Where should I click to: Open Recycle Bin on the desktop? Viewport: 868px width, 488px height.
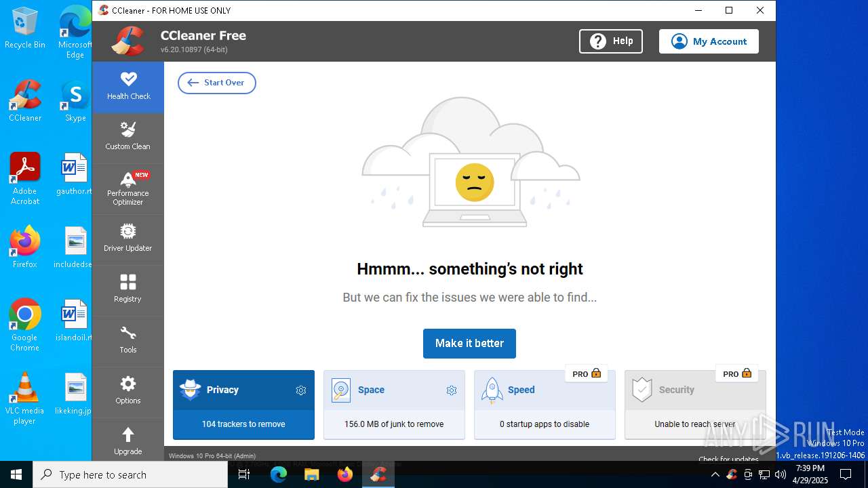point(25,28)
